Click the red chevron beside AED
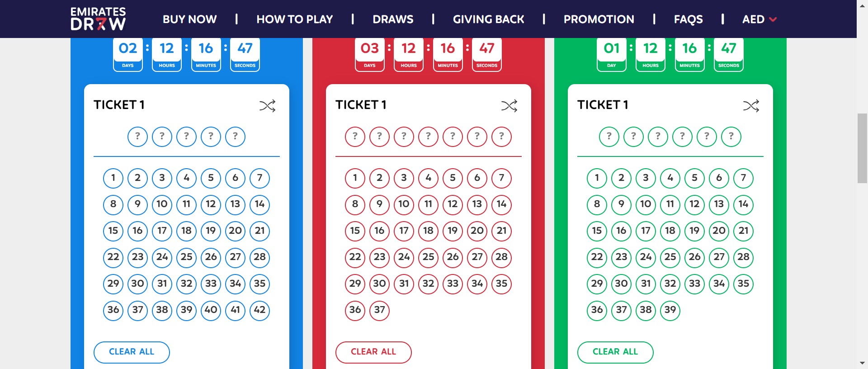The width and height of the screenshot is (868, 369). (773, 19)
